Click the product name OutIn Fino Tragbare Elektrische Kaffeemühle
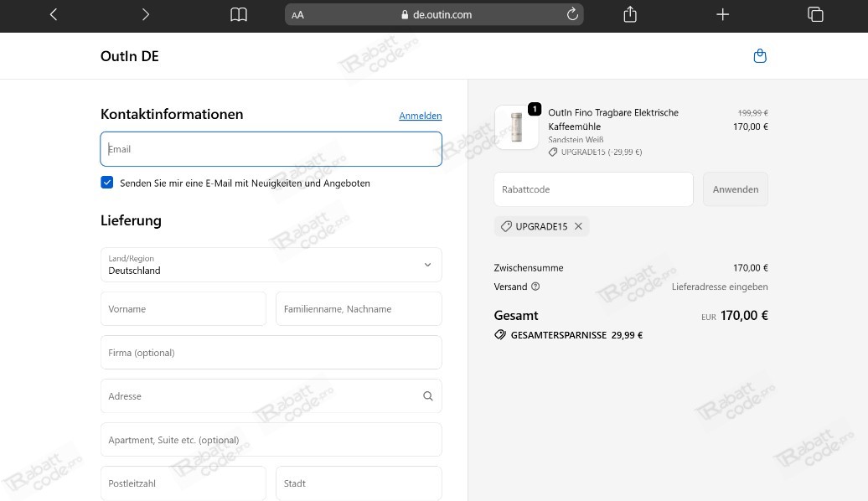Viewport: 868px width, 501px height. (613, 119)
